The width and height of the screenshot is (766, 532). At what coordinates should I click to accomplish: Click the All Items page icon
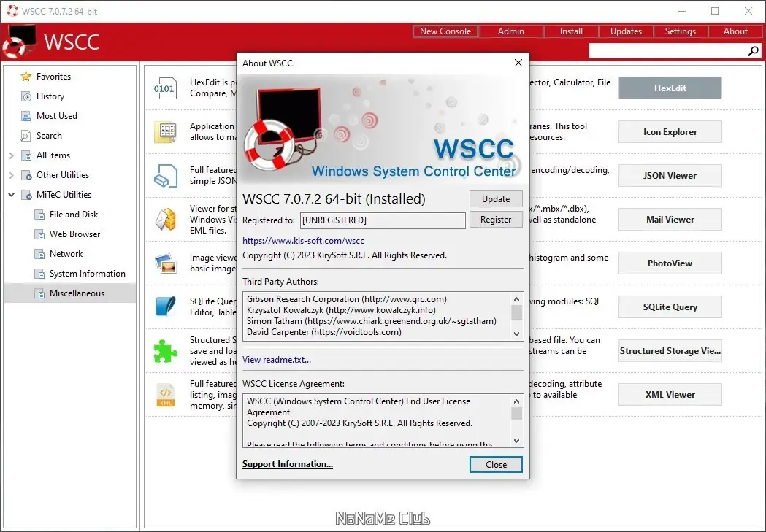point(26,155)
